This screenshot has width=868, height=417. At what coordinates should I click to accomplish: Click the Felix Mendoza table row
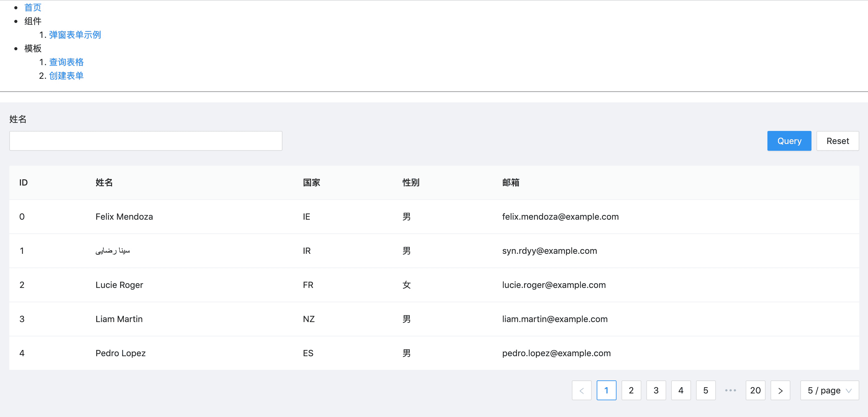124,217
